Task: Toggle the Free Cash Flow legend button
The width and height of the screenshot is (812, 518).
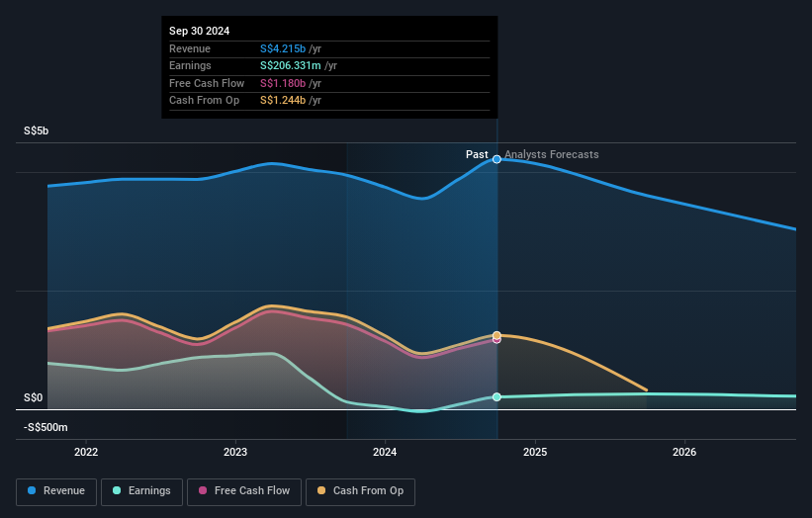Action: tap(244, 491)
